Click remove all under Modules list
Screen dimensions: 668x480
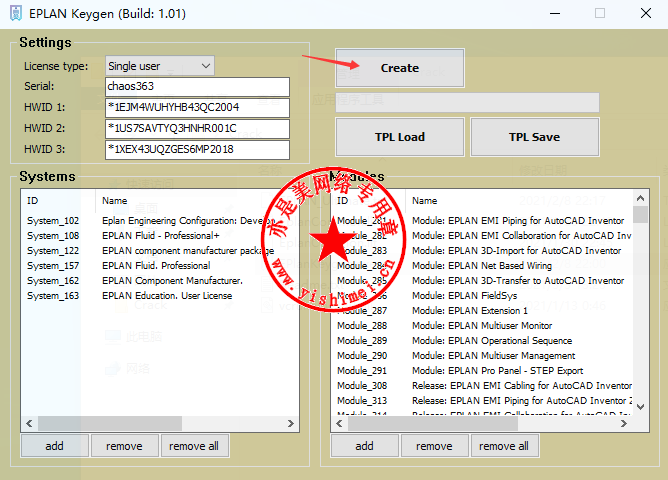tap(504, 446)
